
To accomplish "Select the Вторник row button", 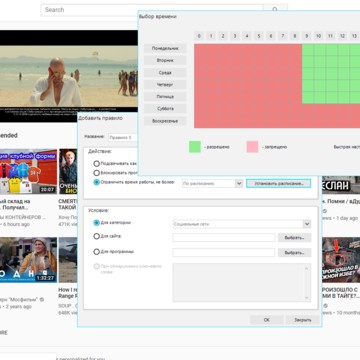I will click(165, 60).
